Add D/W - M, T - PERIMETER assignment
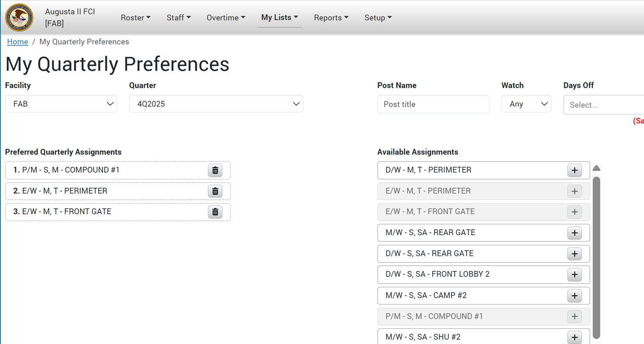The image size is (644, 344). [x=574, y=170]
